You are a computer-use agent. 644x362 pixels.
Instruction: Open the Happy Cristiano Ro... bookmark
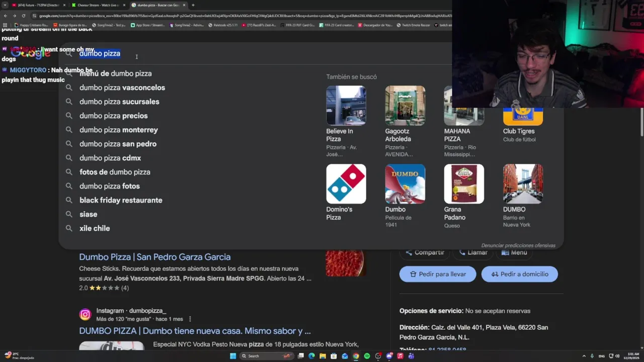click(x=31, y=25)
